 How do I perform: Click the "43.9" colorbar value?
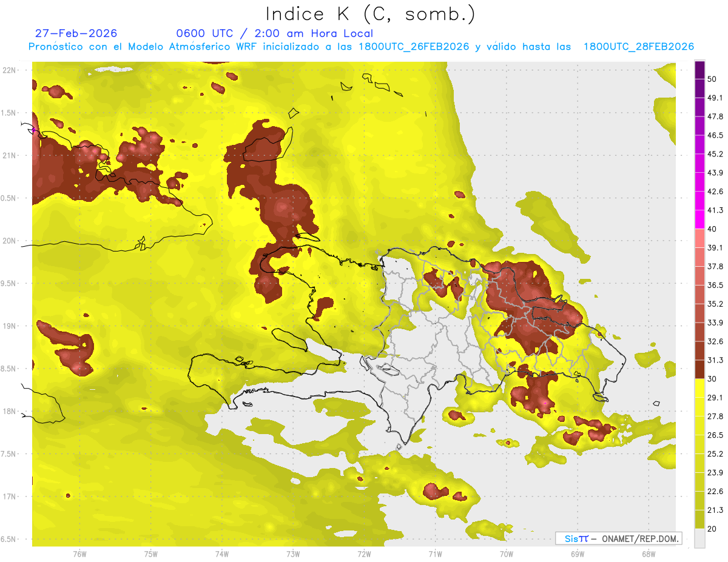[715, 173]
